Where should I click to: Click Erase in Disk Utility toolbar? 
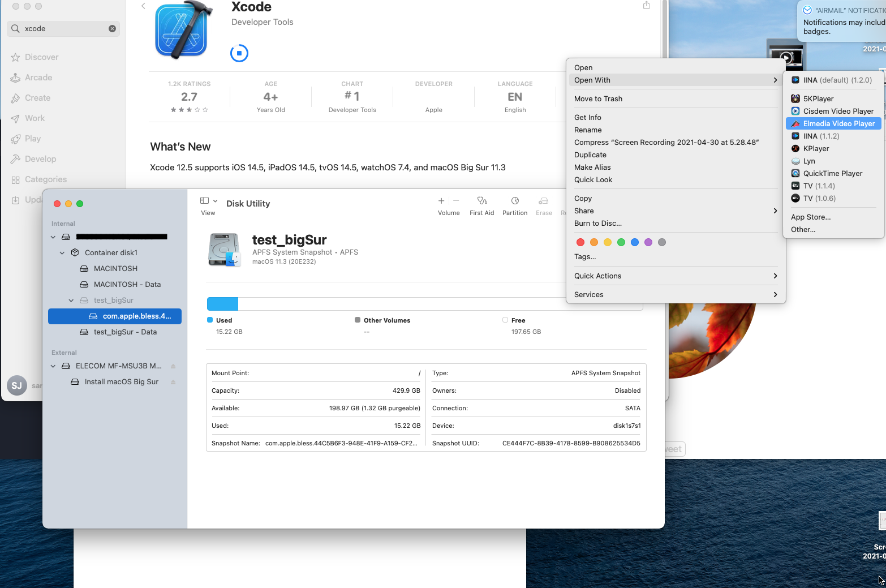pyautogui.click(x=544, y=206)
